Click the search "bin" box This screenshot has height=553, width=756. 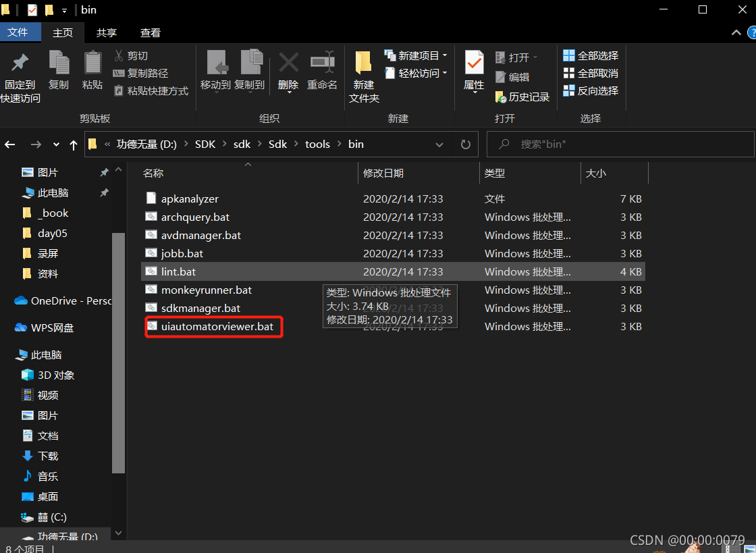[620, 144]
